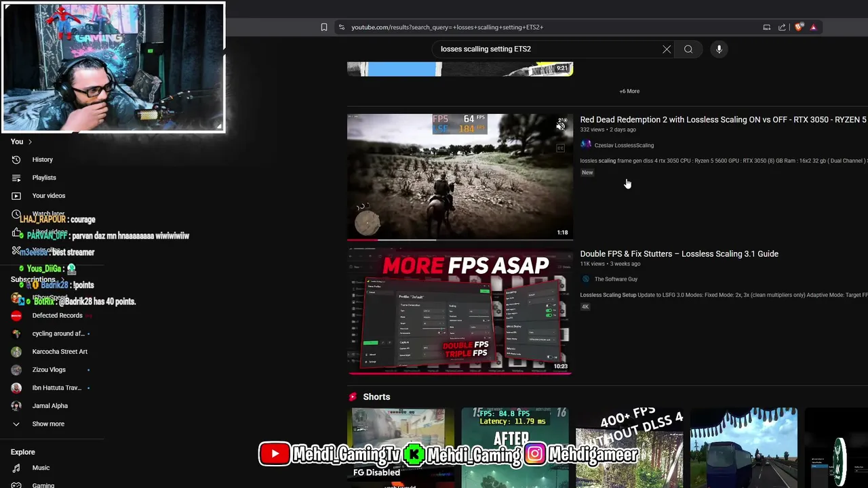The height and width of the screenshot is (488, 868).
Task: Toggle captions on the Red Dead preview
Action: coord(561,148)
